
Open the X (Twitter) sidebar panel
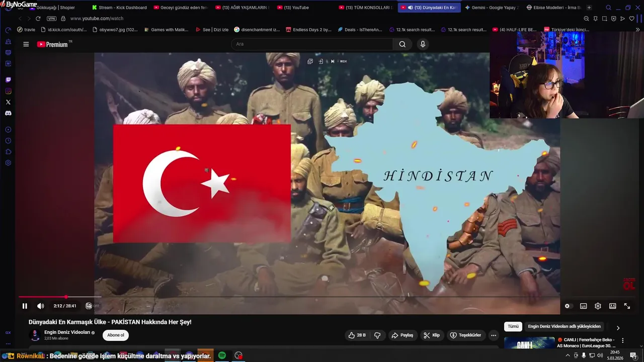pos(8,102)
